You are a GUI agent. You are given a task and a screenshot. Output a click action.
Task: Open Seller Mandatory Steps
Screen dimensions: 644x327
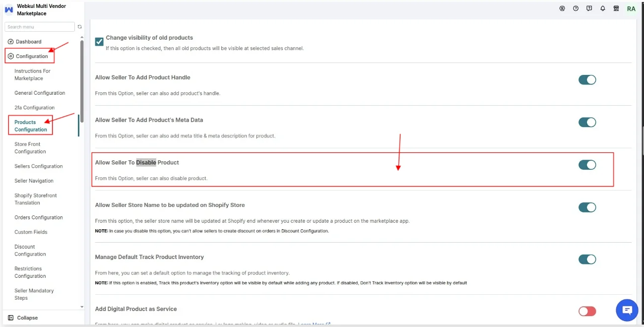(x=34, y=294)
